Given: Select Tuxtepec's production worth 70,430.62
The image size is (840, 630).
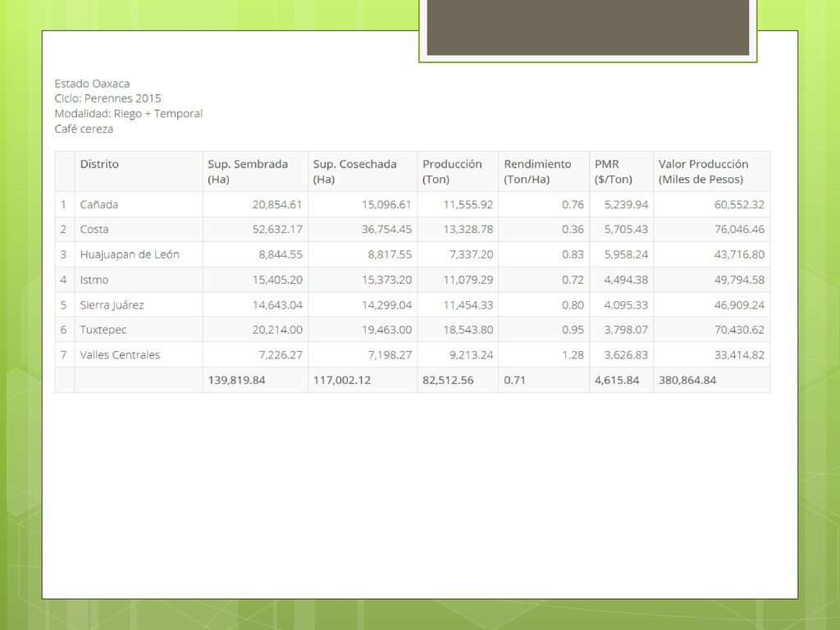Looking at the screenshot, I should [739, 330].
